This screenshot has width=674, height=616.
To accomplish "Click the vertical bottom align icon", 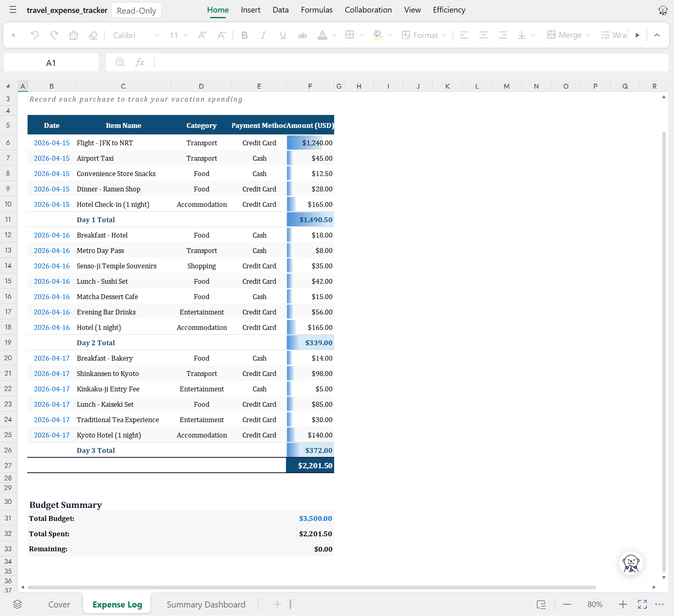I will (522, 35).
